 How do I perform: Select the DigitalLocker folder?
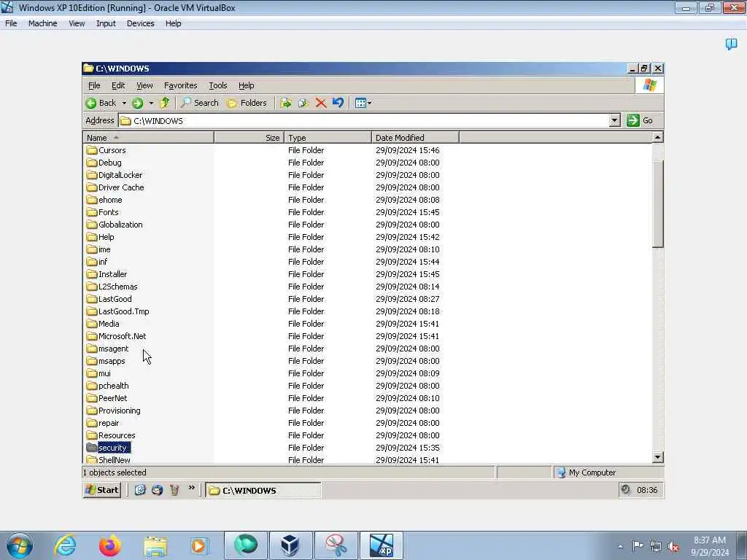[x=115, y=175]
